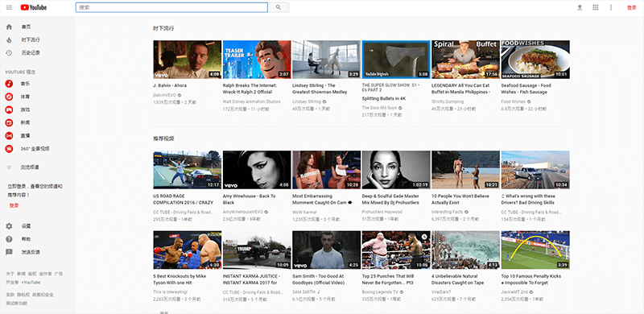Open Food Wishes seafood sausage thumbnail
The image size is (644, 314).
click(535, 60)
